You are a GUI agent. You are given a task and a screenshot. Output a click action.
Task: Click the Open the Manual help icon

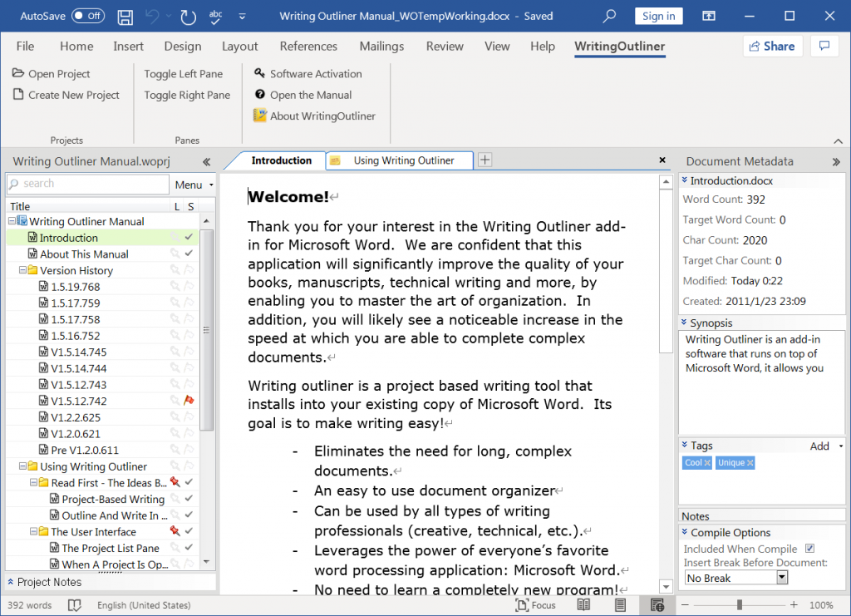260,95
